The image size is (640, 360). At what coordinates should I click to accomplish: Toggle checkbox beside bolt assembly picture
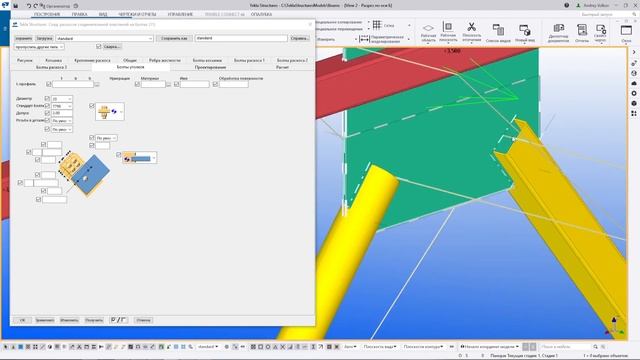(91, 106)
